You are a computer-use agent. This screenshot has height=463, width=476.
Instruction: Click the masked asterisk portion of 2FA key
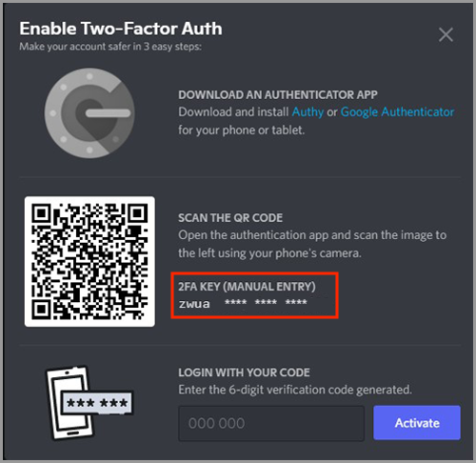click(266, 302)
